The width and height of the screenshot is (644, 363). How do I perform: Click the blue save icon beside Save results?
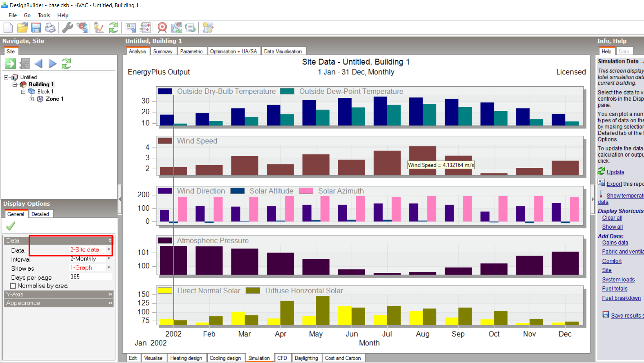(606, 315)
